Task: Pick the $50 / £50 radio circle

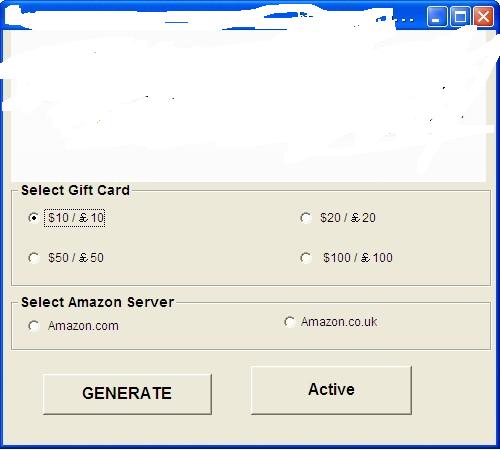Action: tap(34, 258)
